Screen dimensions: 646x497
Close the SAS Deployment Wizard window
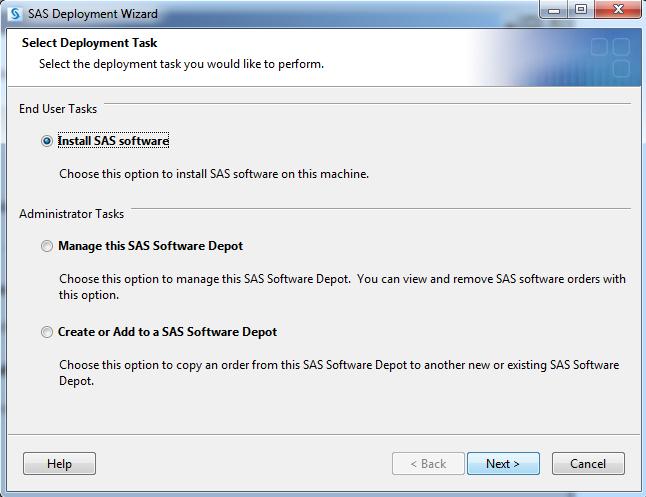point(618,10)
